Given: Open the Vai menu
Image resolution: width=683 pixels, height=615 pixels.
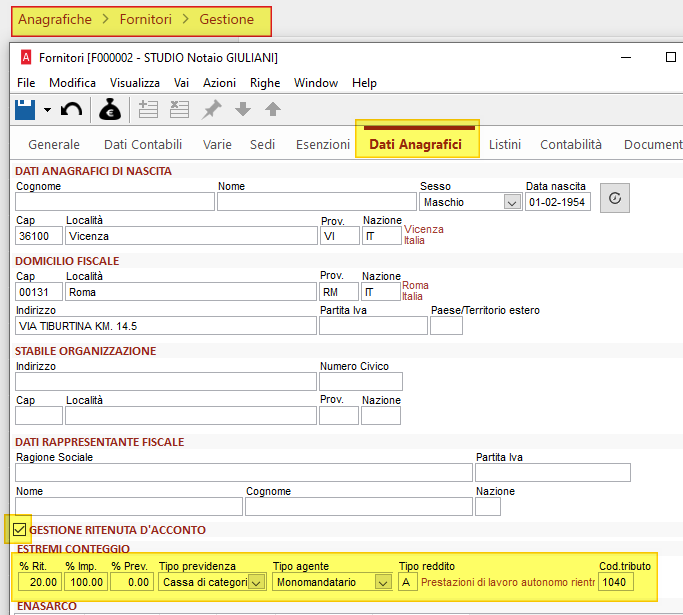Looking at the screenshot, I should [181, 83].
